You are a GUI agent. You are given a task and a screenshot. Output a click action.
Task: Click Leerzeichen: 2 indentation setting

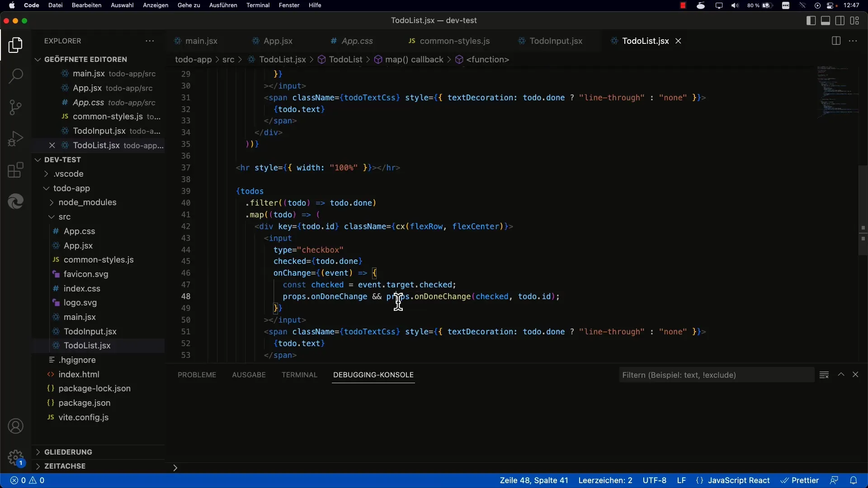[x=605, y=480]
